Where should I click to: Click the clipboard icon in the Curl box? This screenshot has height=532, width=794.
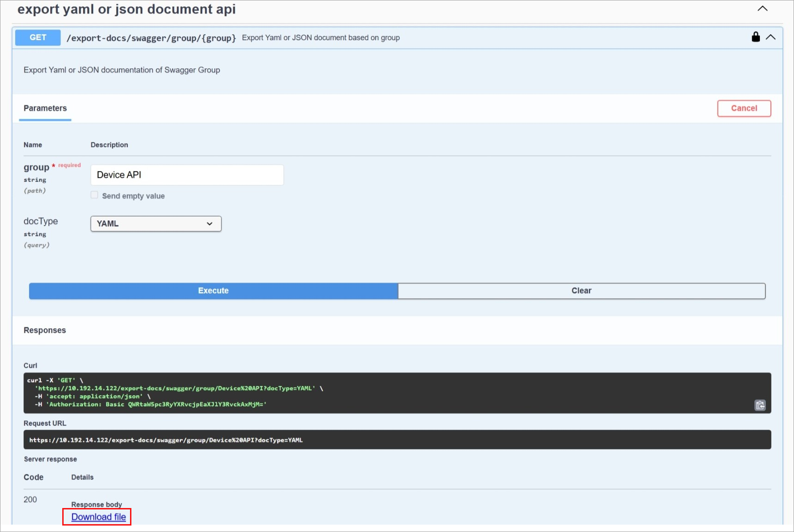coord(760,406)
